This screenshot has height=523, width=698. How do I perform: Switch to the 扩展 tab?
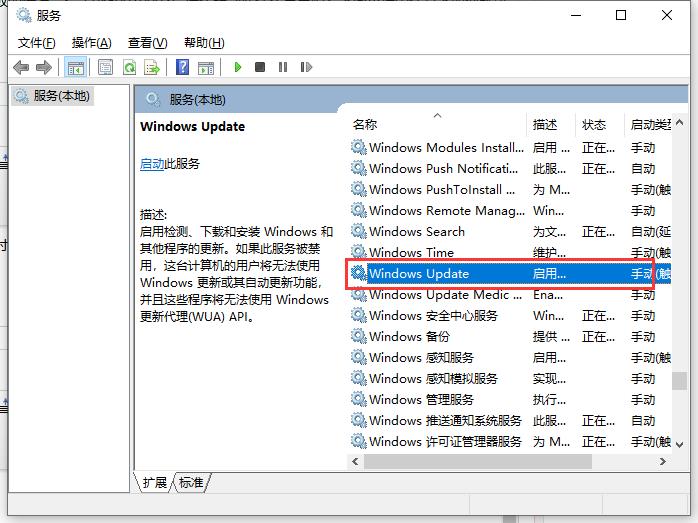154,482
